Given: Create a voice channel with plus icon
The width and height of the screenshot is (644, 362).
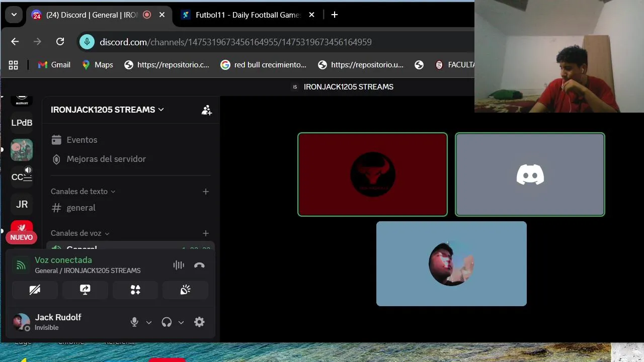Looking at the screenshot, I should pyautogui.click(x=205, y=233).
